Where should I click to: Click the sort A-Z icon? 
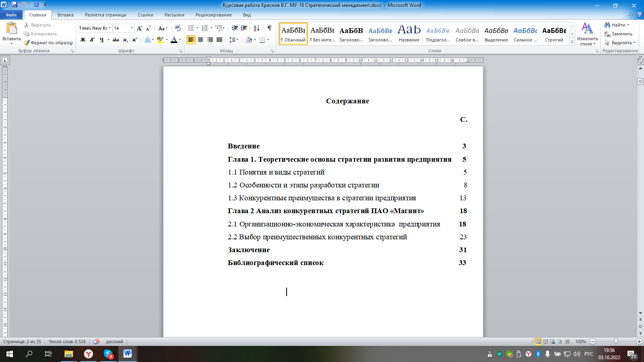coord(256,28)
